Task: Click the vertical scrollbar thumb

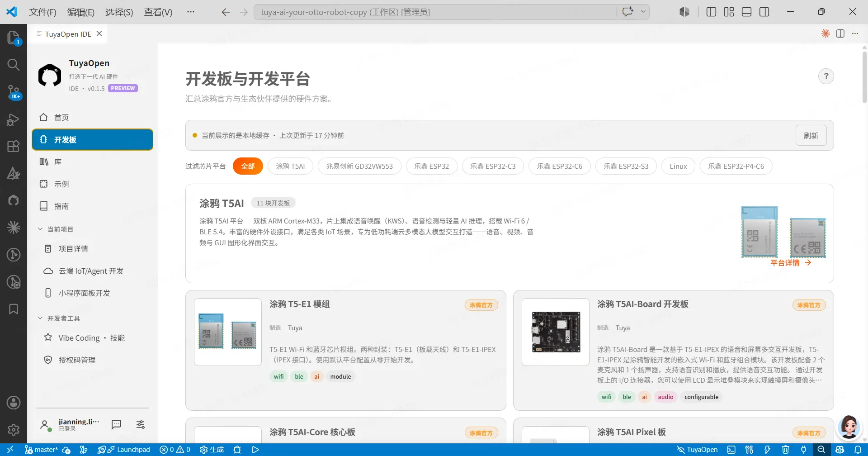Action: [x=864, y=77]
